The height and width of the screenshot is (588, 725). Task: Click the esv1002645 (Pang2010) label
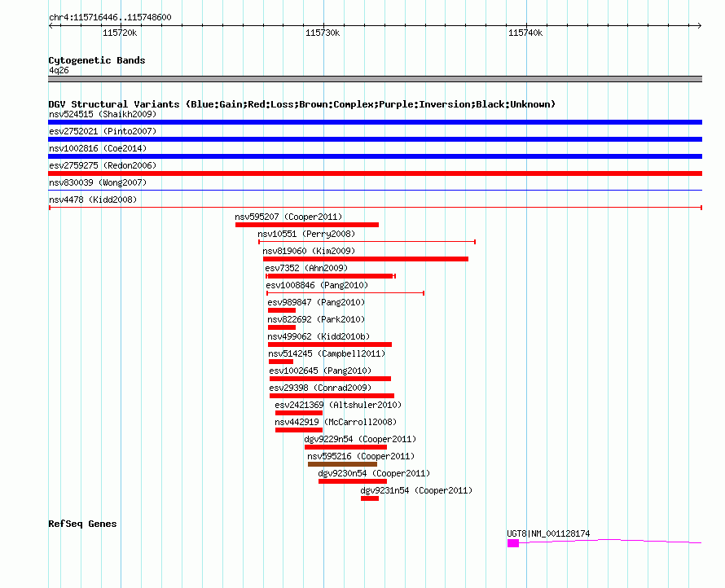[x=320, y=371]
